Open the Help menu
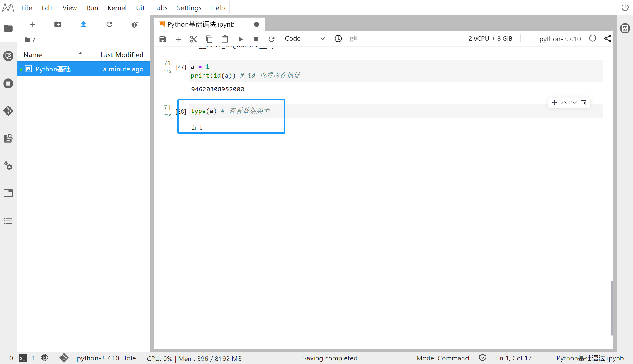The height and width of the screenshot is (364, 633). point(218,8)
